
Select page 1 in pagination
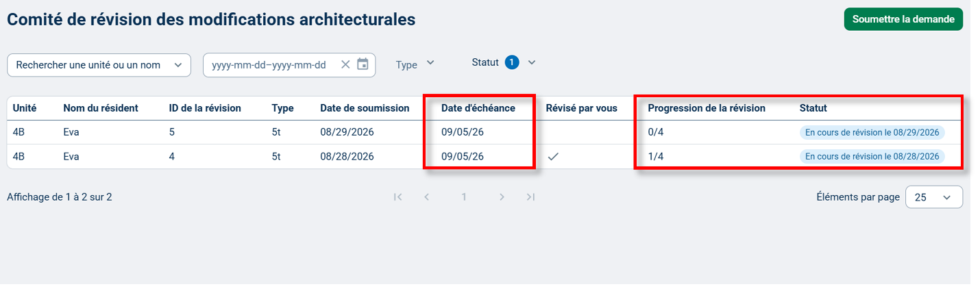point(464,197)
